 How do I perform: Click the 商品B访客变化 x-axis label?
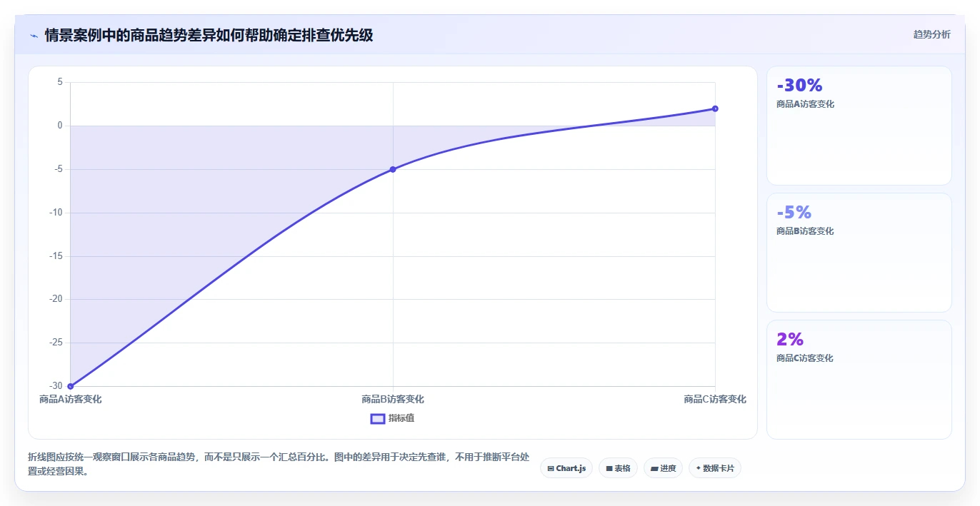[x=393, y=400]
